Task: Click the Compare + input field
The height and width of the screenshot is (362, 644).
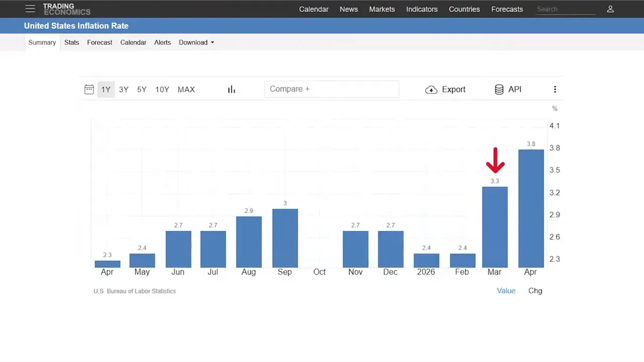Action: point(332,89)
